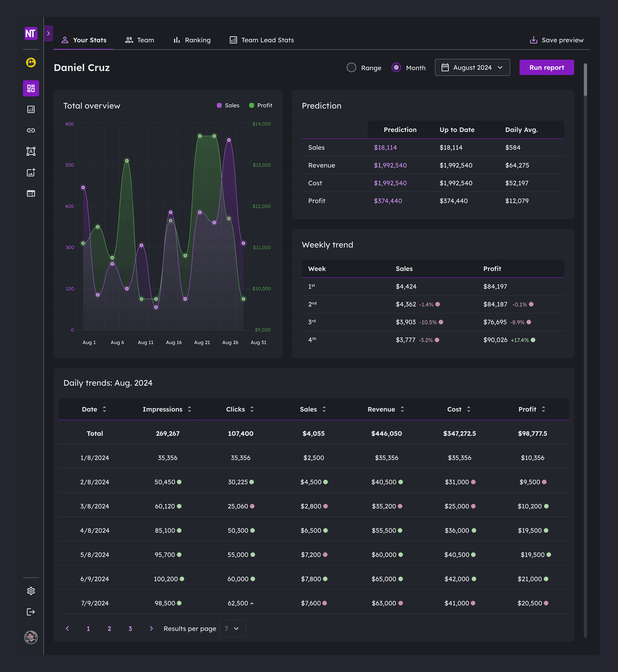Expand the sidebar with chevron arrow
The height and width of the screenshot is (672, 618).
(x=48, y=33)
